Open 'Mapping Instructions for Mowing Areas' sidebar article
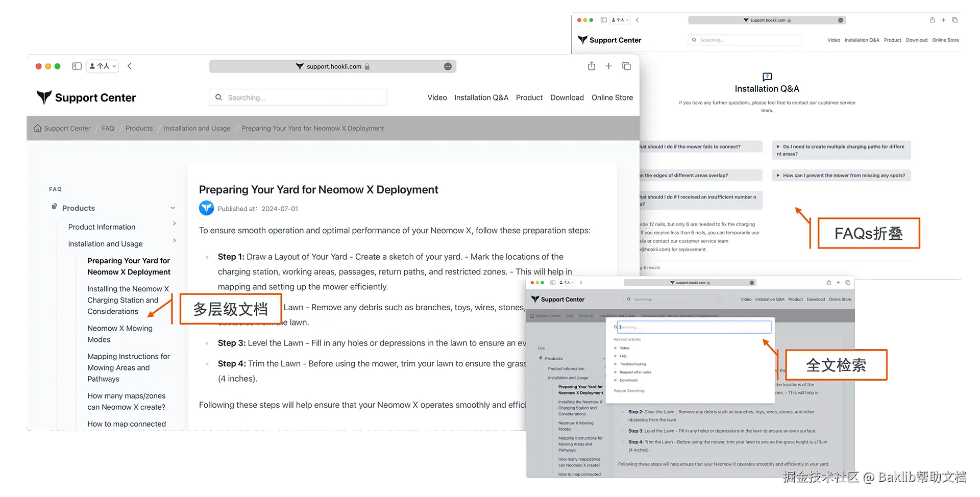 click(x=129, y=367)
